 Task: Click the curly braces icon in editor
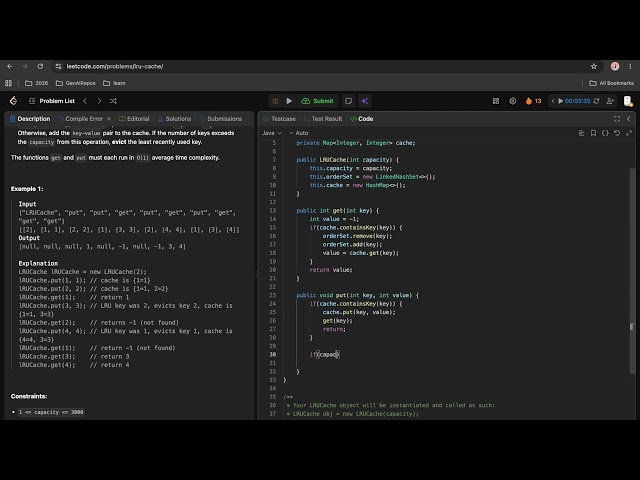605,133
